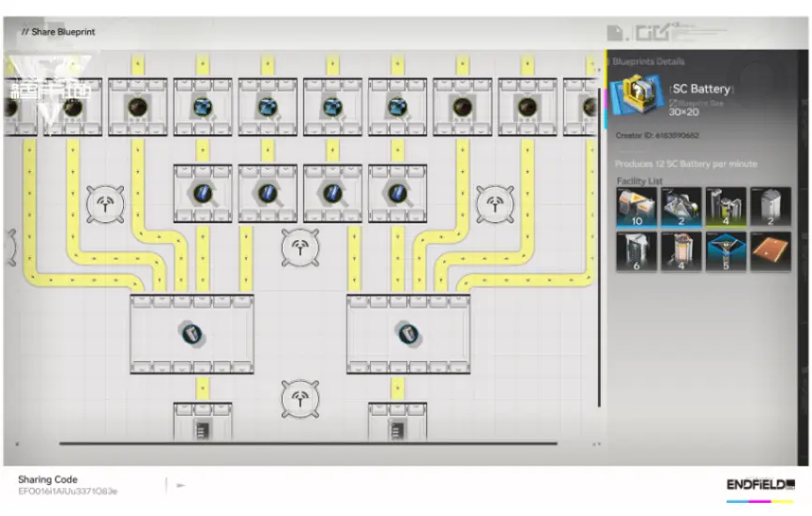Click the horizontal scrollbar below the blueprint canvas
812x516 pixels.
point(310,444)
